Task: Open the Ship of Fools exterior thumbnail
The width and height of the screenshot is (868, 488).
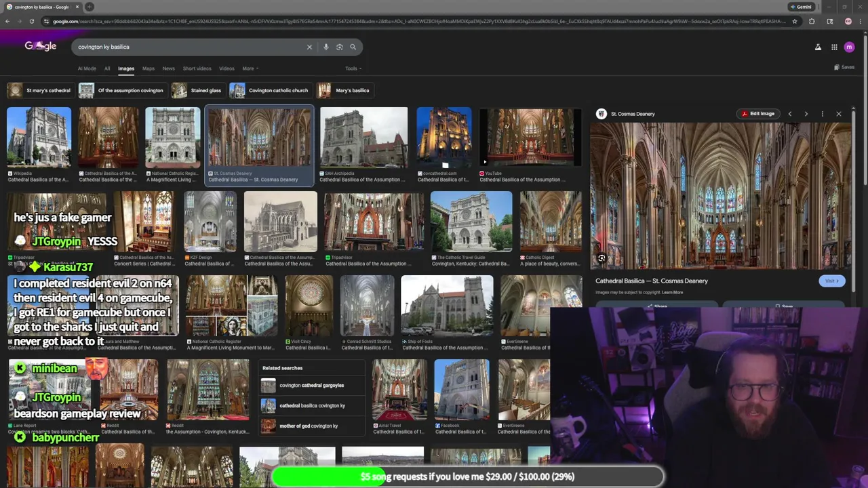Action: click(447, 306)
